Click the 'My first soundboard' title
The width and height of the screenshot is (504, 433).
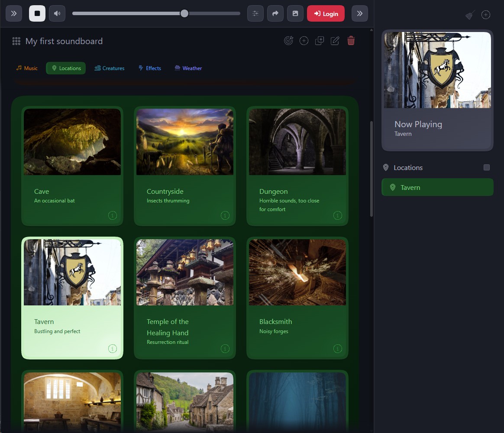pos(64,41)
